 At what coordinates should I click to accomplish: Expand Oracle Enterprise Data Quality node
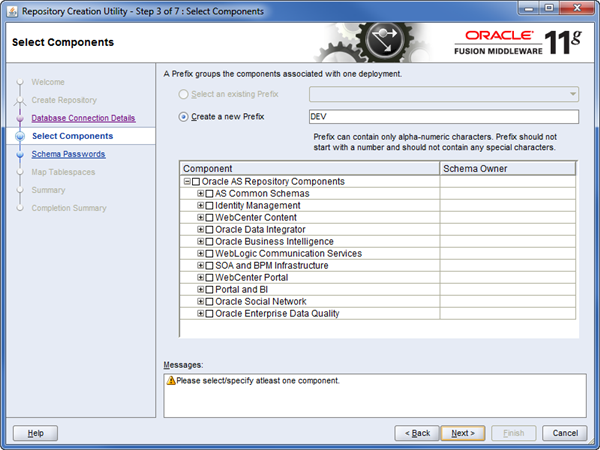click(200, 313)
